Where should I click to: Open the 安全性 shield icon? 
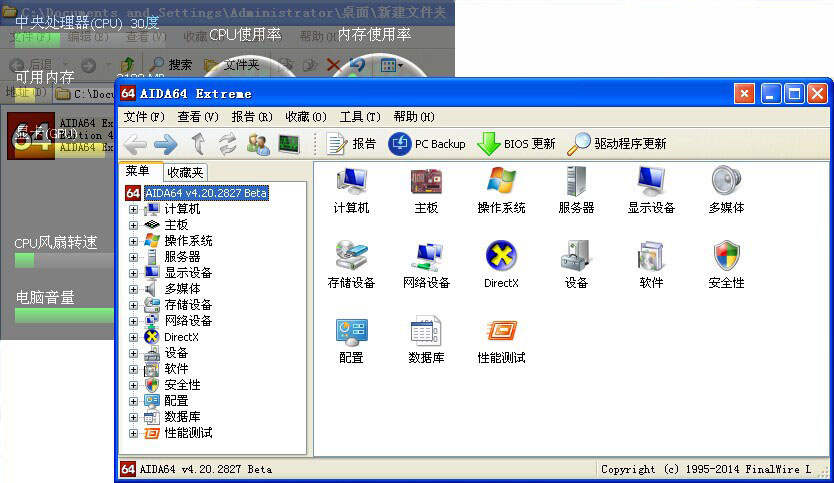(726, 265)
